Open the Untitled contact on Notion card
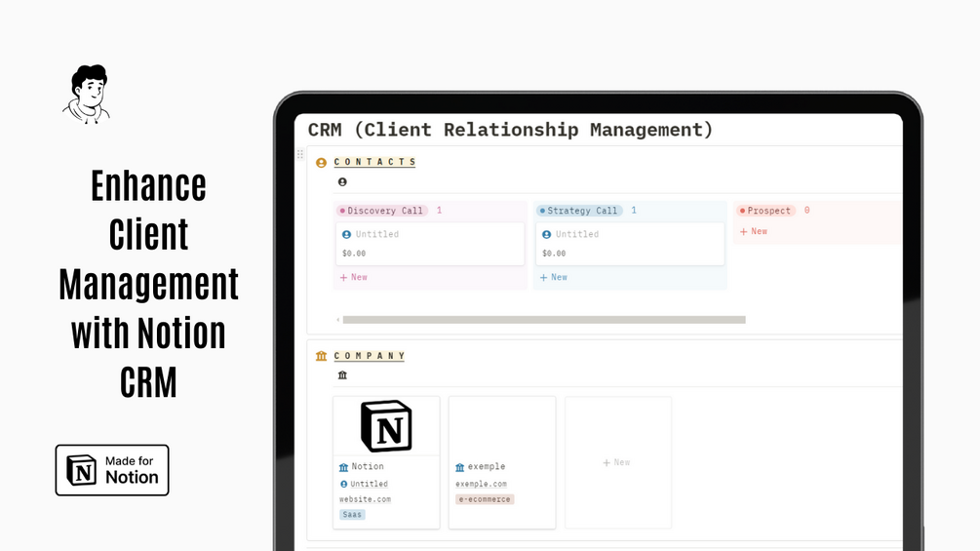Screen dimensions: 980x551 click(364, 484)
